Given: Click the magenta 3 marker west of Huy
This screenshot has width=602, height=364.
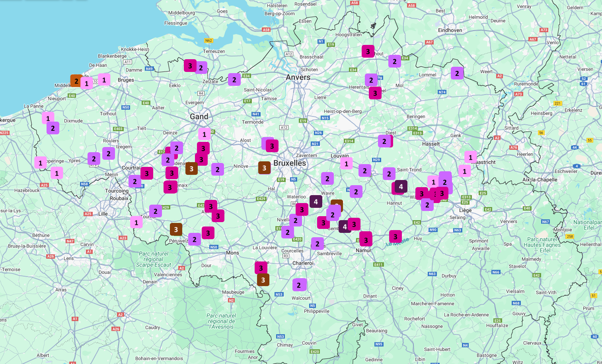Looking at the screenshot, I should pyautogui.click(x=395, y=236).
